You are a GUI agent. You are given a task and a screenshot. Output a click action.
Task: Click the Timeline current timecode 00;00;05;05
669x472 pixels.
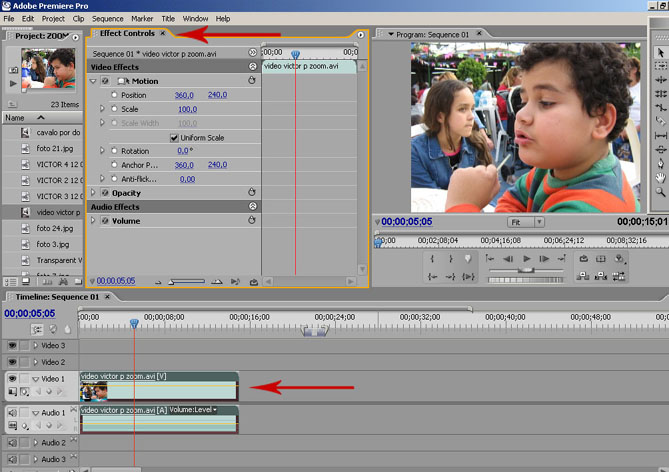pos(29,313)
